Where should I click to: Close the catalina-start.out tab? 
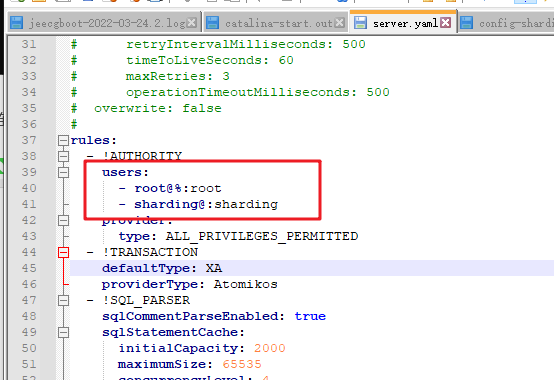point(340,23)
